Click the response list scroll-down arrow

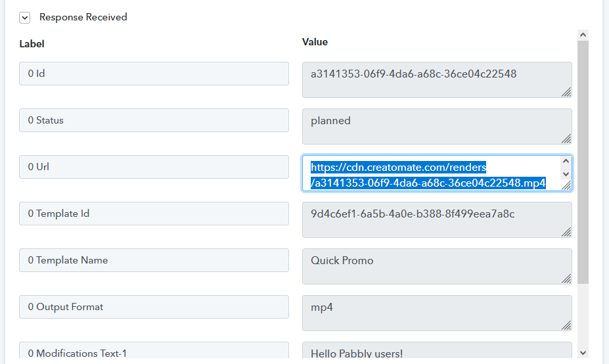583,353
